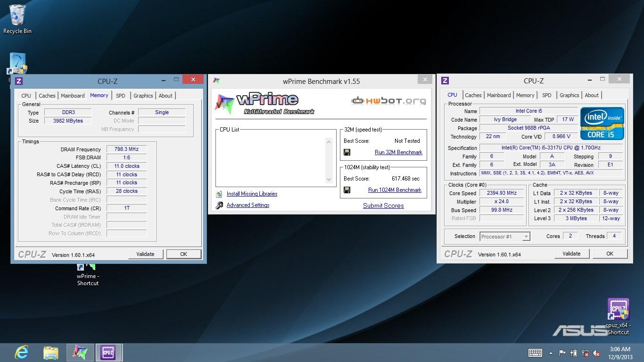Click the Z icon in right CPU-Z title bar
Viewport: 644px width, 362px height.
click(445, 81)
